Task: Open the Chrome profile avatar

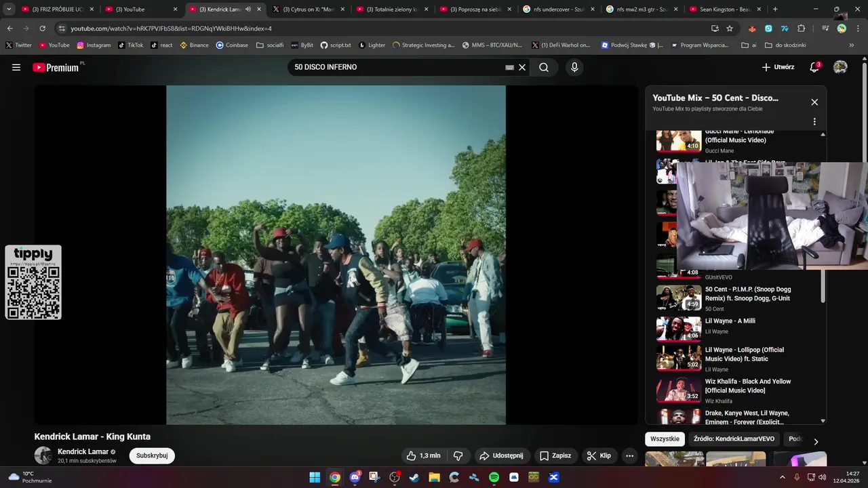Action: [x=842, y=28]
